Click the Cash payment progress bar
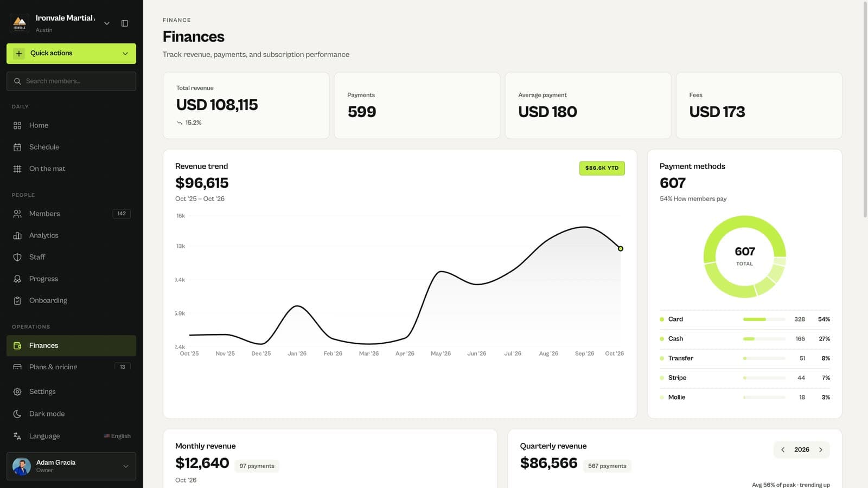The width and height of the screenshot is (868, 488). point(764,339)
